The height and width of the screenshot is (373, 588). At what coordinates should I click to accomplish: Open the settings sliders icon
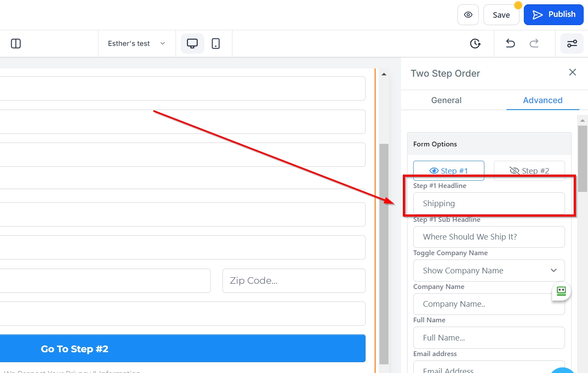click(x=572, y=43)
